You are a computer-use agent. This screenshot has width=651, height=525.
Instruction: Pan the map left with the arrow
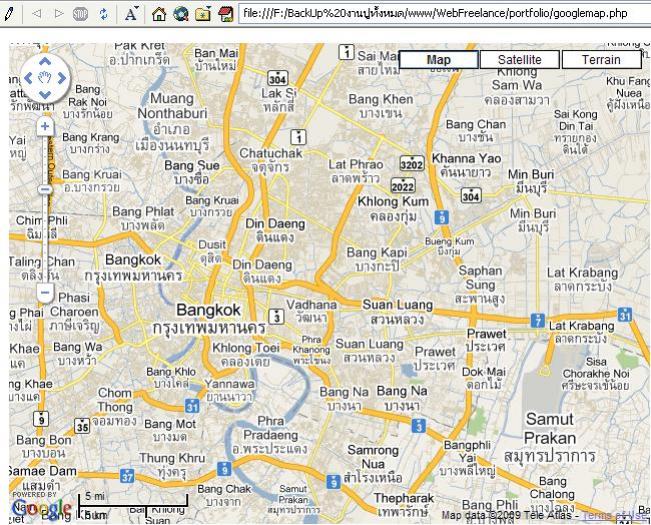click(28, 78)
